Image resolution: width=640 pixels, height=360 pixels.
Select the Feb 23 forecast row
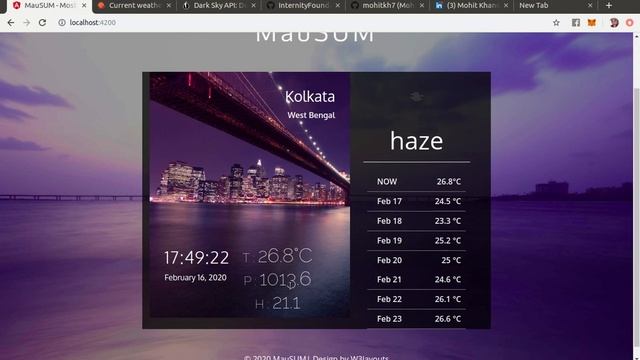(x=416, y=318)
